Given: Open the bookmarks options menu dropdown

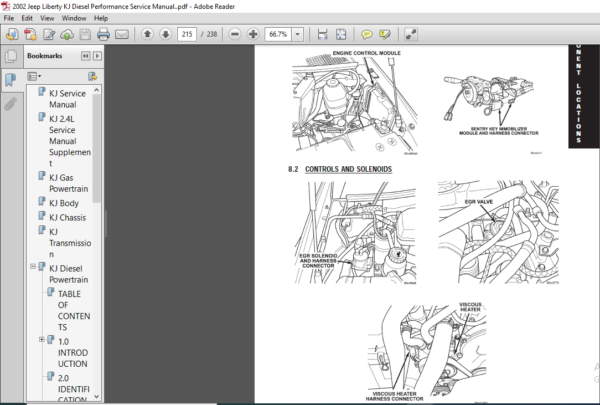Looking at the screenshot, I should (34, 76).
